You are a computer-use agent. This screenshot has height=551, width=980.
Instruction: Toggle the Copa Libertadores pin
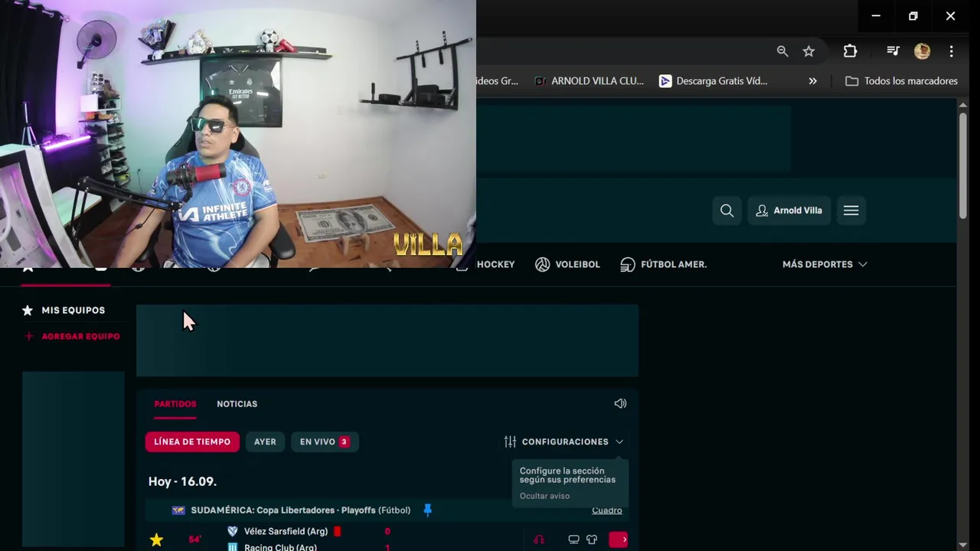(427, 510)
